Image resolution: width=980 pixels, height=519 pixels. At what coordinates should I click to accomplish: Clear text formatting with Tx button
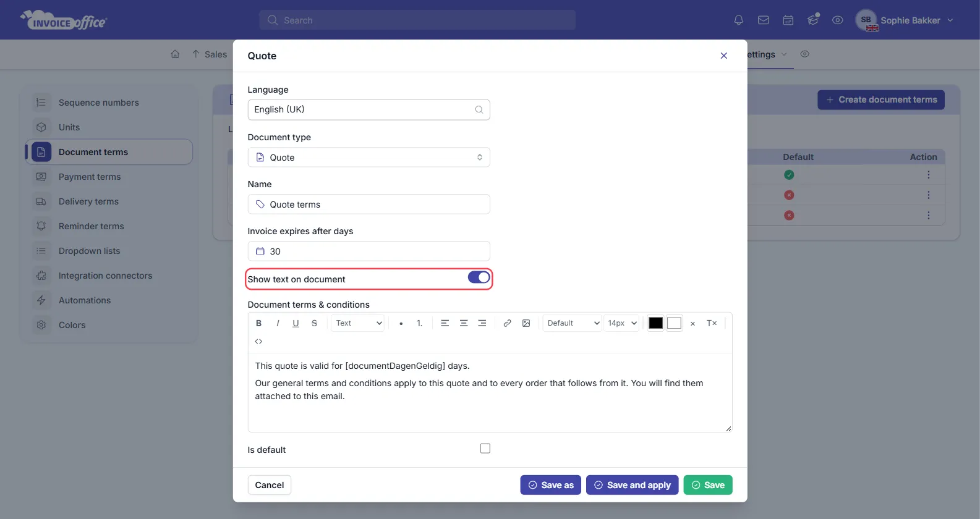[x=712, y=323]
